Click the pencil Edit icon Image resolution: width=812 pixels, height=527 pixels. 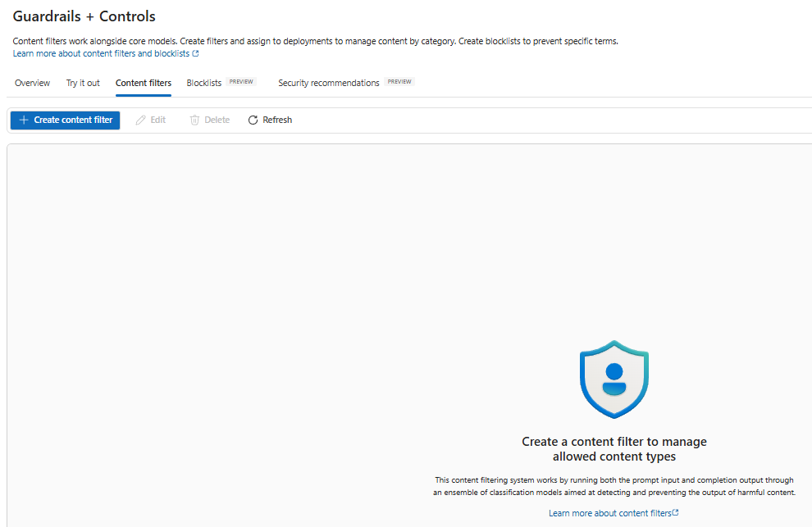[x=140, y=120]
